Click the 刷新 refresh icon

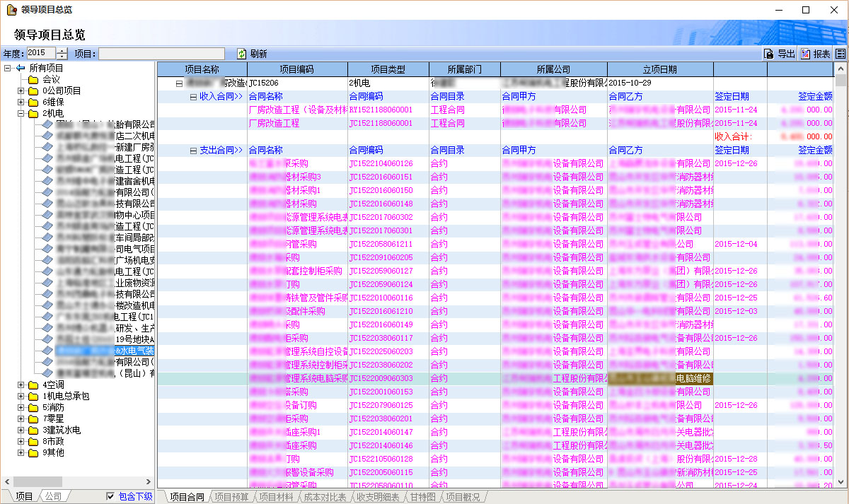point(242,54)
